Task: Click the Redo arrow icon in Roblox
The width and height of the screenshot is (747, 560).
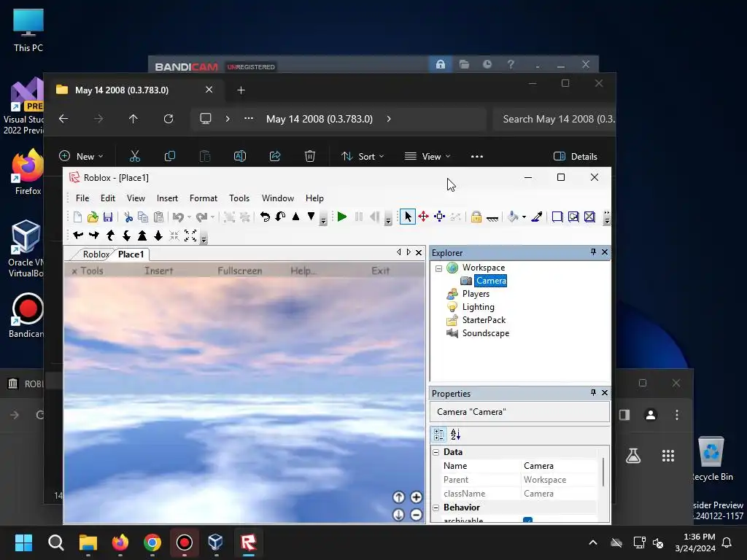Action: [201, 217]
